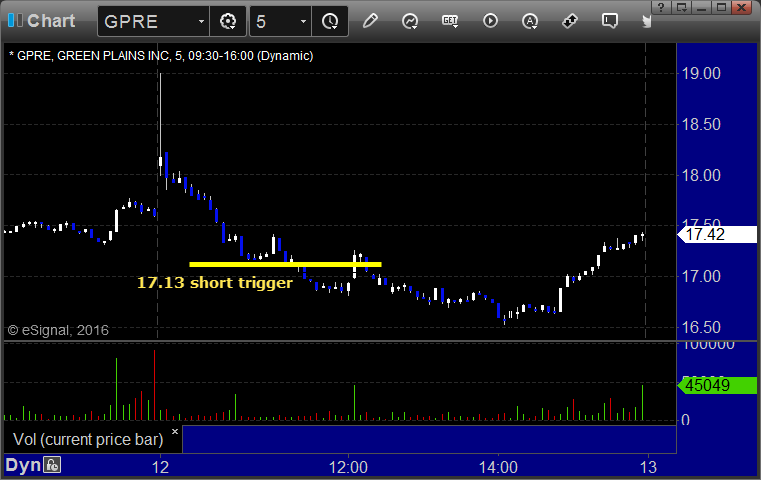The height and width of the screenshot is (480, 761).
Task: Open the alerts circled-A icon
Action: (x=530, y=21)
